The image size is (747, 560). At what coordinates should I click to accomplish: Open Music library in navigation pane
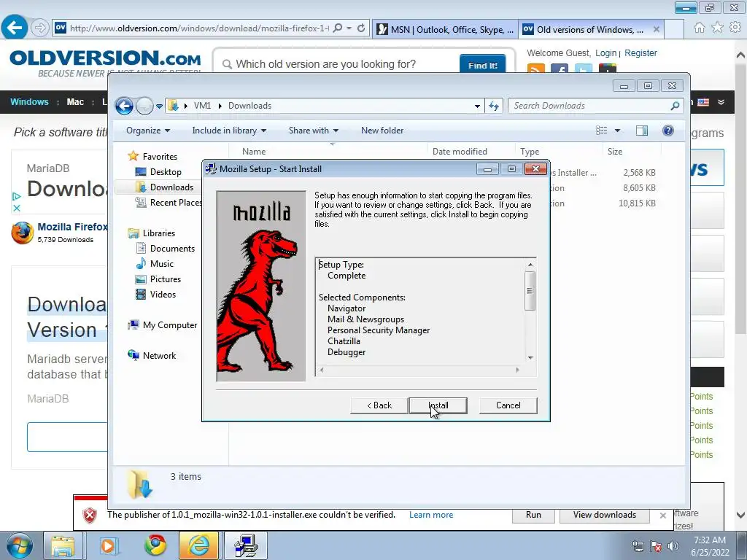pyautogui.click(x=161, y=263)
